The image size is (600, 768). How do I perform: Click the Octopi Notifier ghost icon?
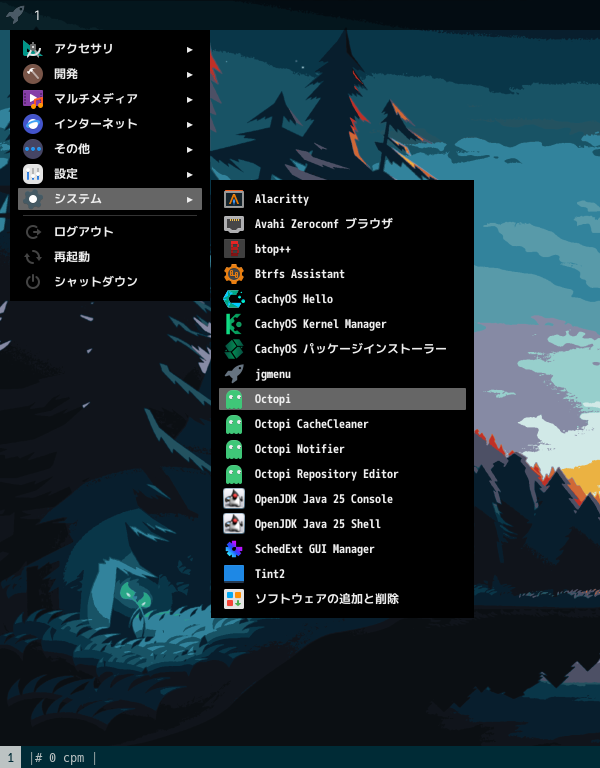point(234,449)
